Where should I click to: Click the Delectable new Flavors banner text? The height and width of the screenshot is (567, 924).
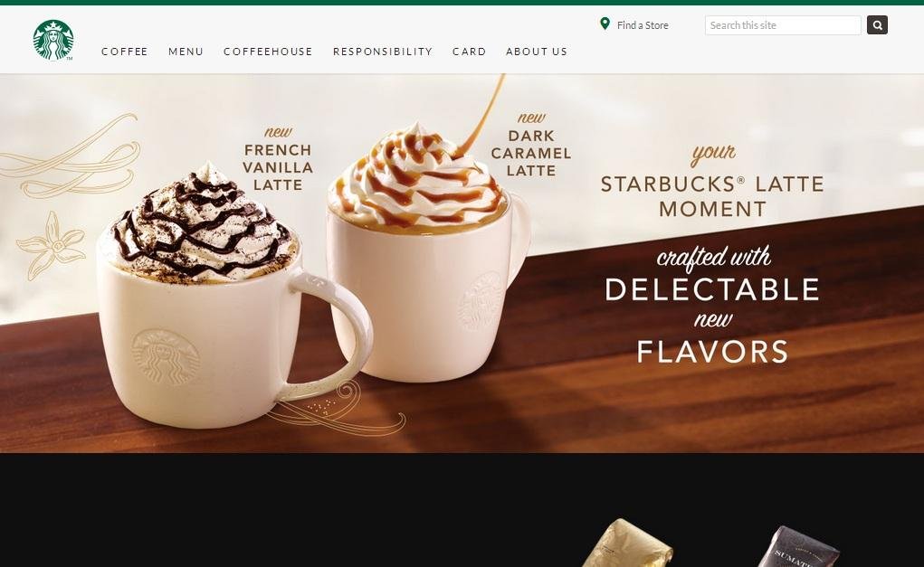coord(712,305)
